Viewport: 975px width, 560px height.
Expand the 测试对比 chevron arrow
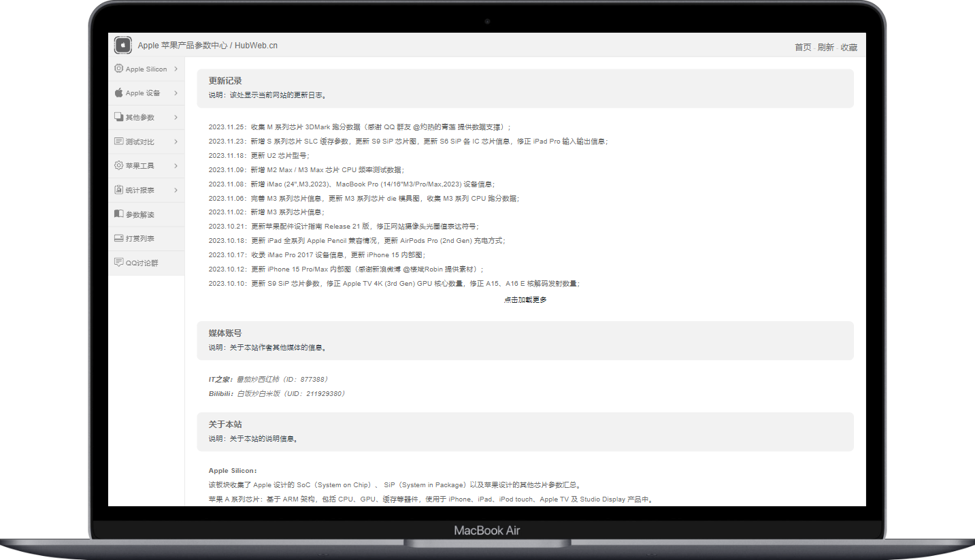176,142
